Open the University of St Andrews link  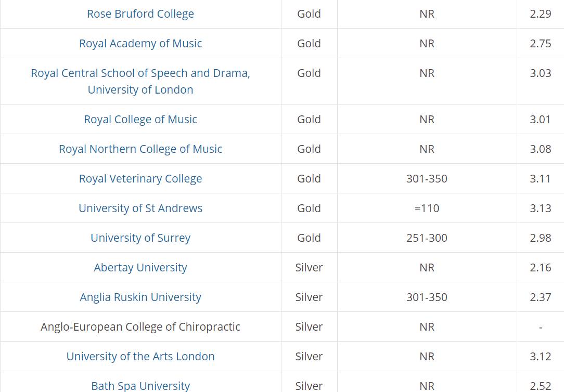pos(140,208)
